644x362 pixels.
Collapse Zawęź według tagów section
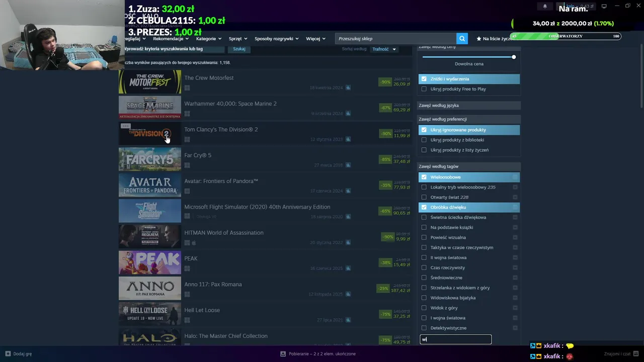pos(469,166)
